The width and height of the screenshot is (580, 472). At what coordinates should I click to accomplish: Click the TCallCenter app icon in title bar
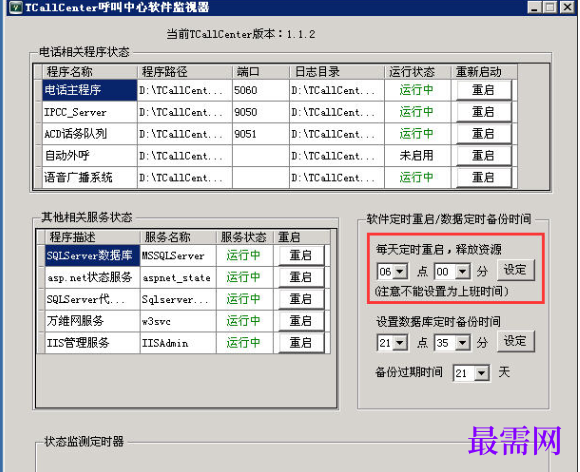(16, 7)
